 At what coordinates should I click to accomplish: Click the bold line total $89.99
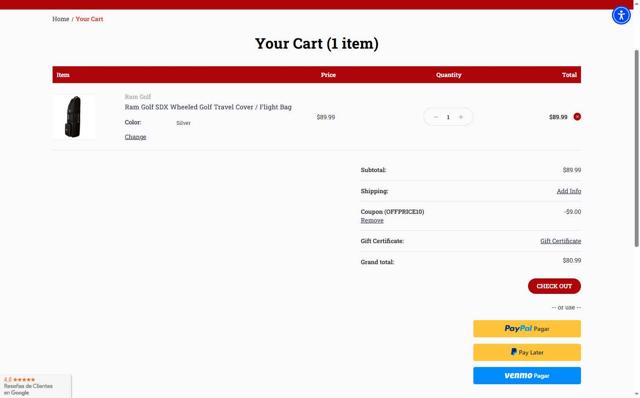[558, 117]
